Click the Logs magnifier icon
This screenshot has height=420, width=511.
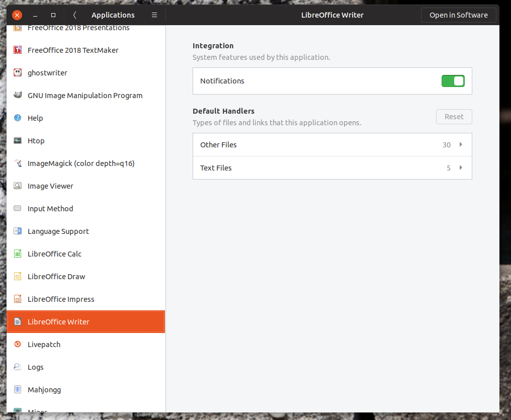point(18,367)
